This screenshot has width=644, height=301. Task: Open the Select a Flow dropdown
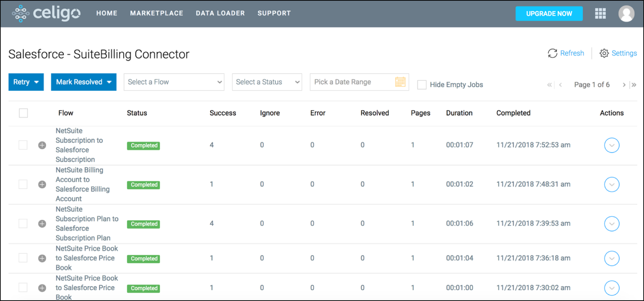coord(174,82)
